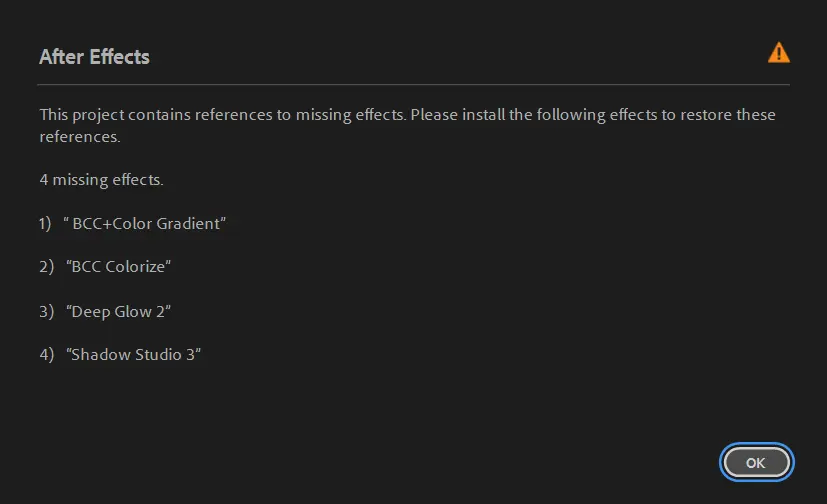
Task: Click the word "Glow" in the third effect
Action: coord(132,311)
